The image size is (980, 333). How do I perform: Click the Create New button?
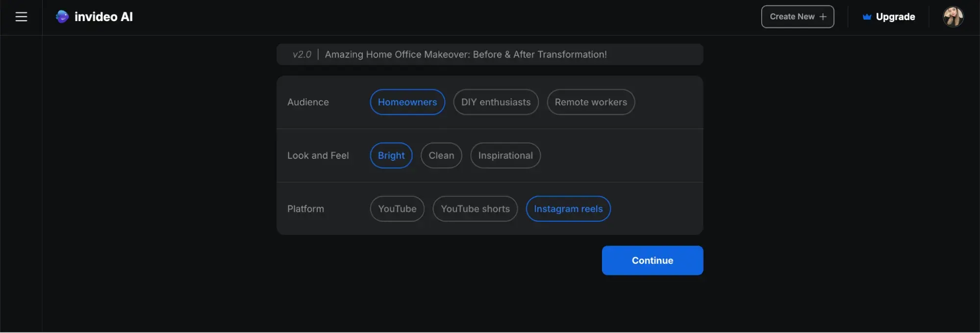coord(792,17)
